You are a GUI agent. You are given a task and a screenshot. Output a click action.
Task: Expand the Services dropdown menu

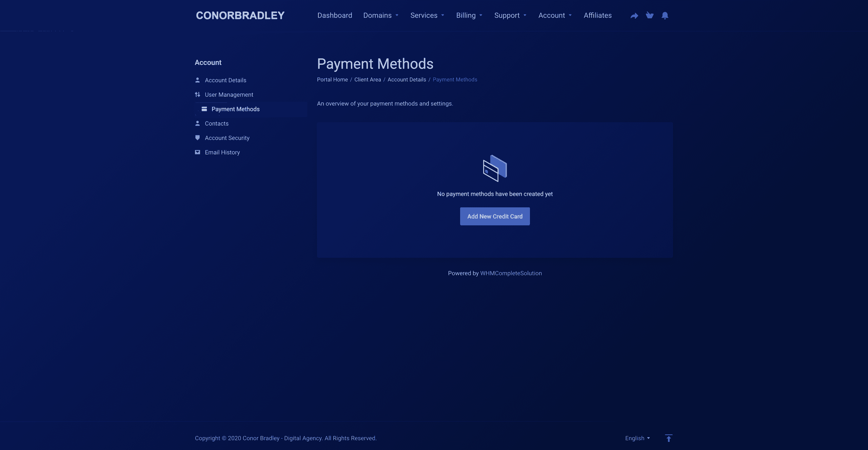click(427, 16)
